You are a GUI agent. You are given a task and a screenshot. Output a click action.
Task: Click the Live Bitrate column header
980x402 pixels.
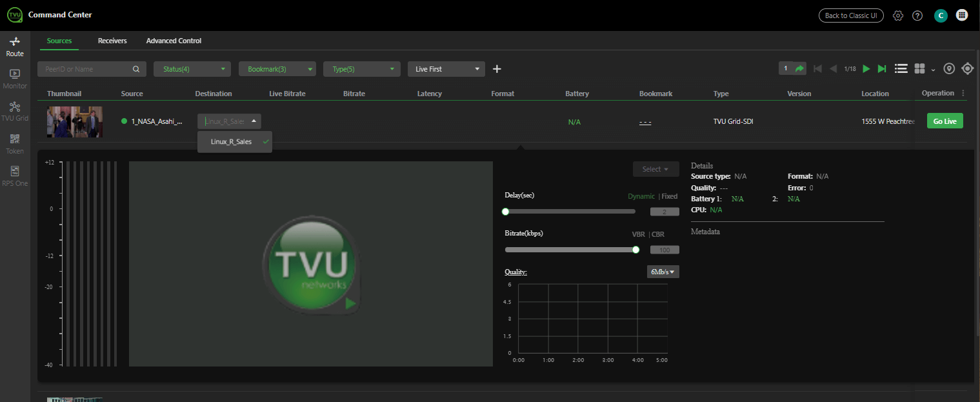point(287,94)
